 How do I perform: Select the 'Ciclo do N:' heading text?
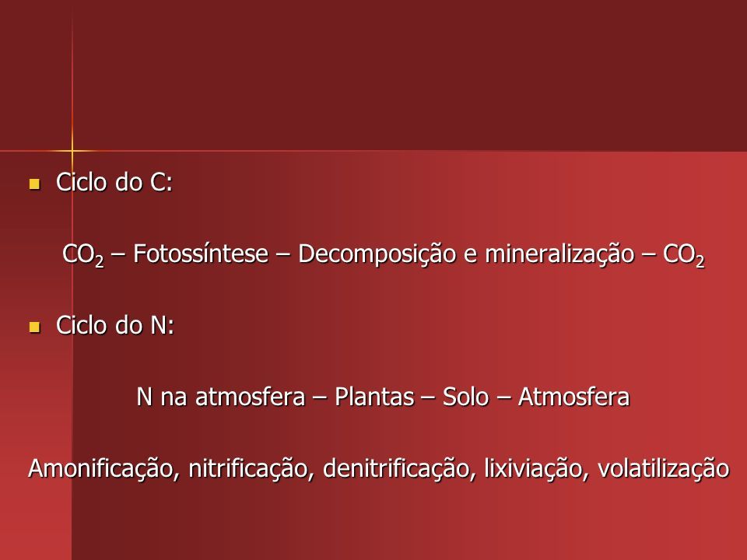115,325
